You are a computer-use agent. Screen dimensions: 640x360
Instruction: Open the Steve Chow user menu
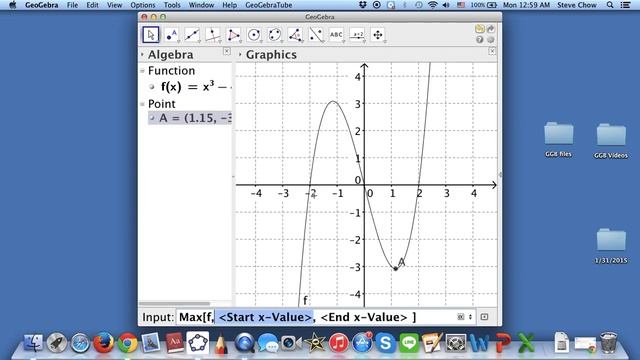click(x=577, y=5)
